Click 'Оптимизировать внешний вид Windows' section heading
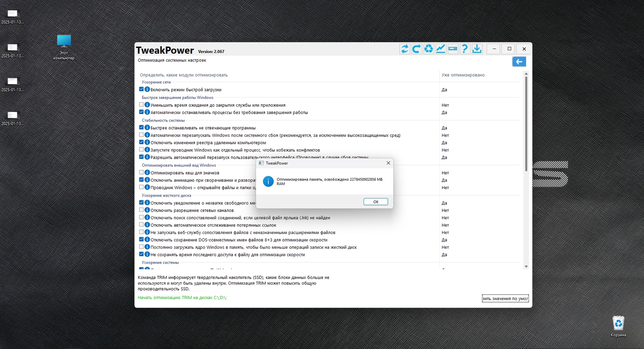 pyautogui.click(x=179, y=165)
